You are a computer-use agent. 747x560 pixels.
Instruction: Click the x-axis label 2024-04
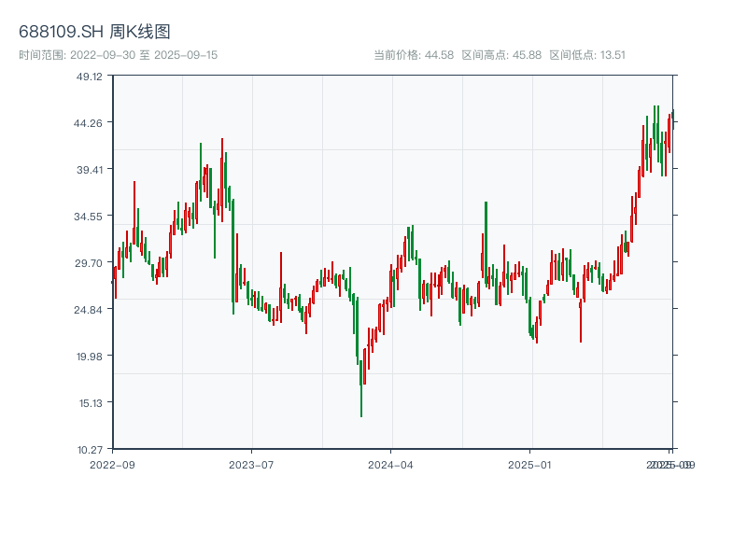(x=390, y=465)
